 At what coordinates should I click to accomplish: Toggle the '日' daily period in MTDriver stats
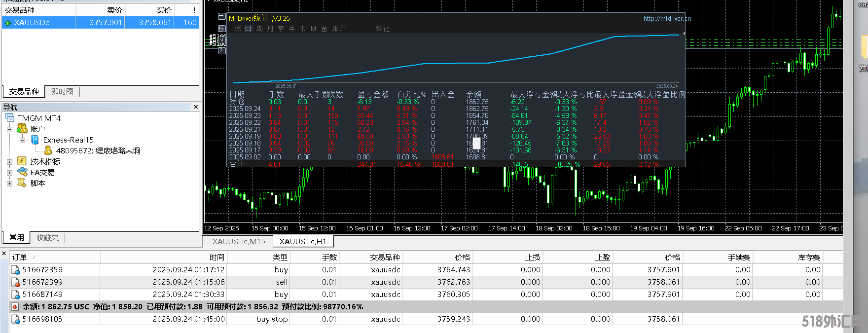click(x=248, y=29)
